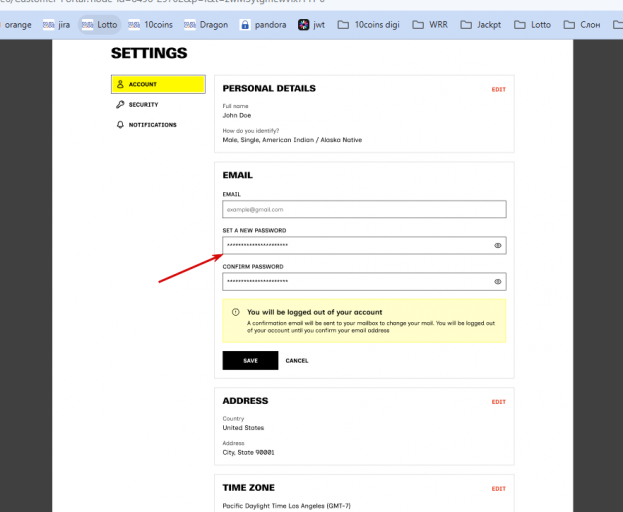The height and width of the screenshot is (512, 623).
Task: Edit the Personal Details section
Action: tap(499, 89)
